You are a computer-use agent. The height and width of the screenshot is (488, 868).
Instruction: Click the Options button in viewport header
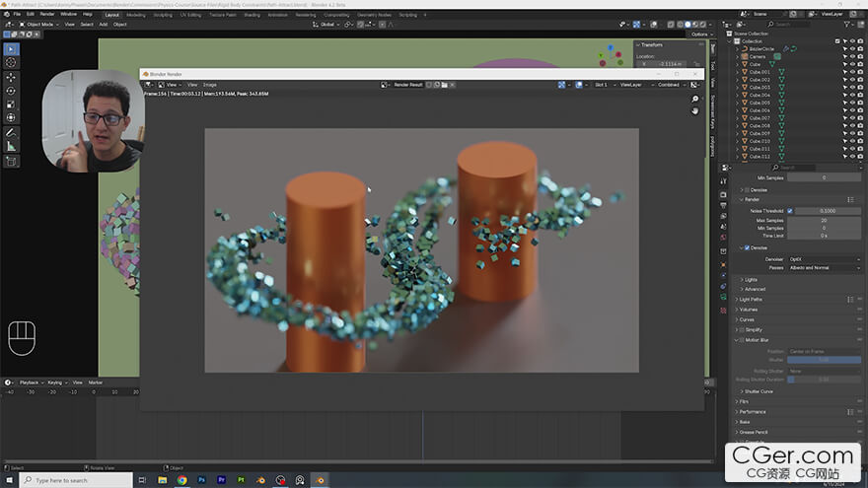pos(699,34)
